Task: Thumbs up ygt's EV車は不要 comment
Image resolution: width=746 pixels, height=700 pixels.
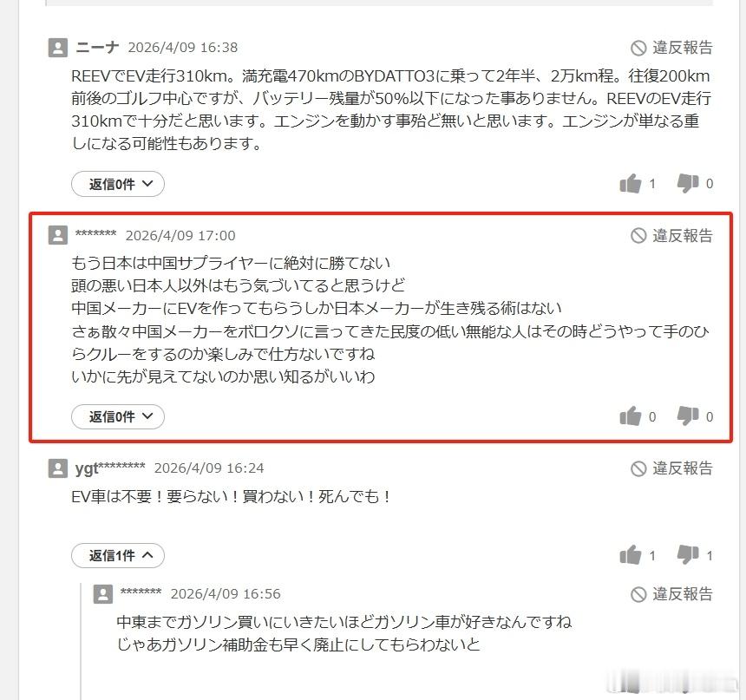Action: [x=631, y=555]
